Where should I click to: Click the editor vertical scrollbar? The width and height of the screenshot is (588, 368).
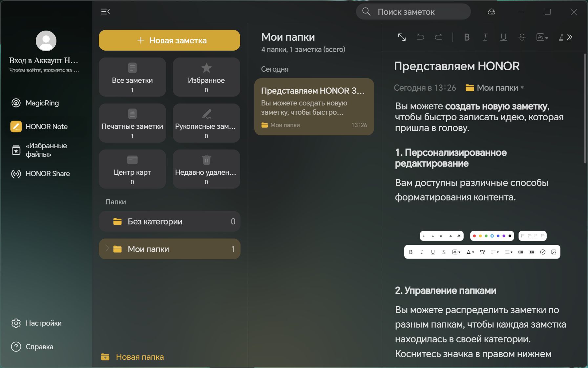click(x=585, y=108)
